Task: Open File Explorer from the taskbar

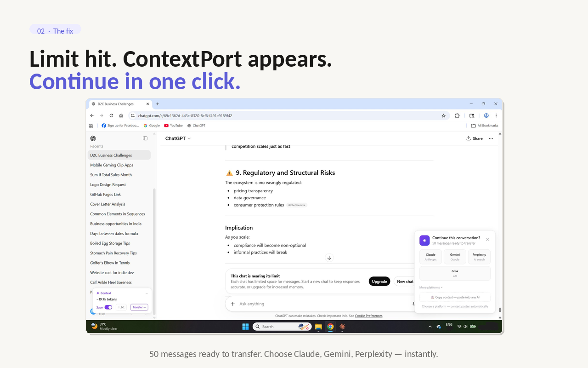Action: click(x=318, y=327)
